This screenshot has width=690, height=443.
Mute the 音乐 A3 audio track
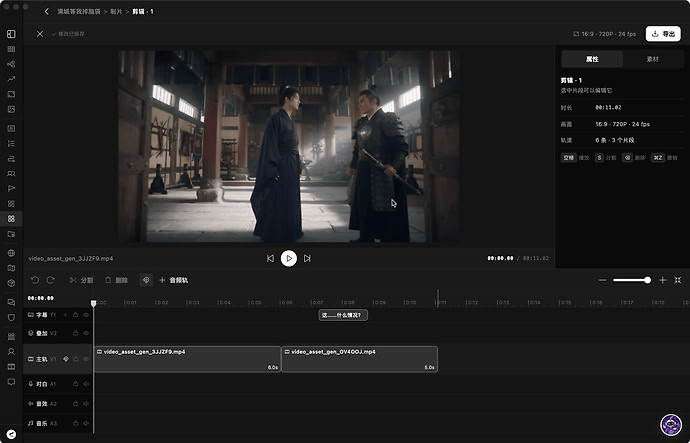(86, 423)
